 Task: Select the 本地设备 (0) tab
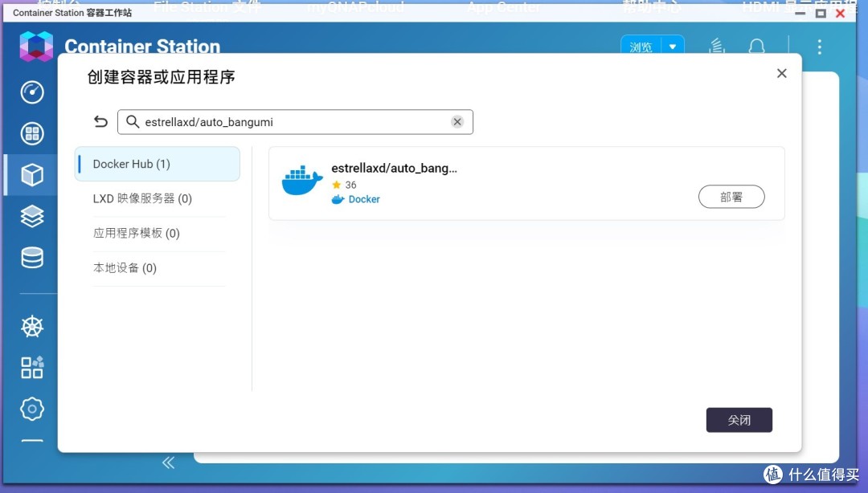[158, 268]
